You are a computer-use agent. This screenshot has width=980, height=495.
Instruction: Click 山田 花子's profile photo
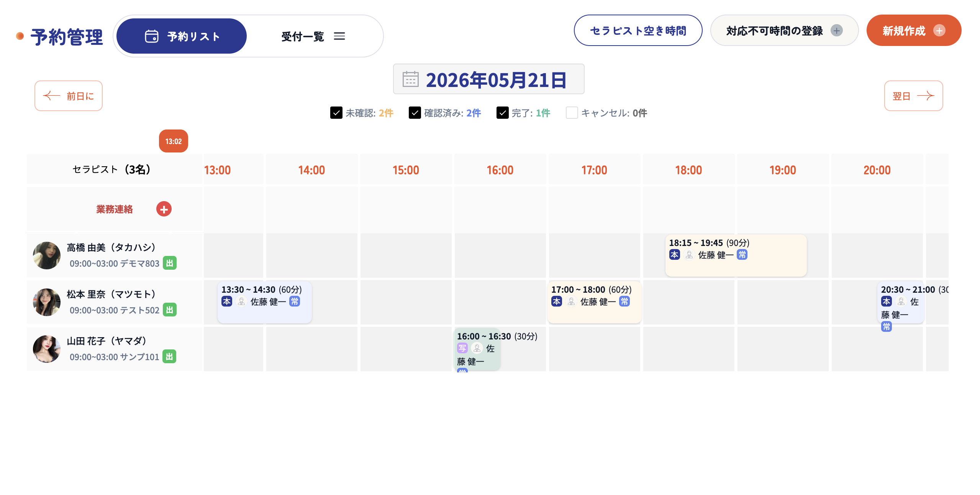pyautogui.click(x=47, y=349)
